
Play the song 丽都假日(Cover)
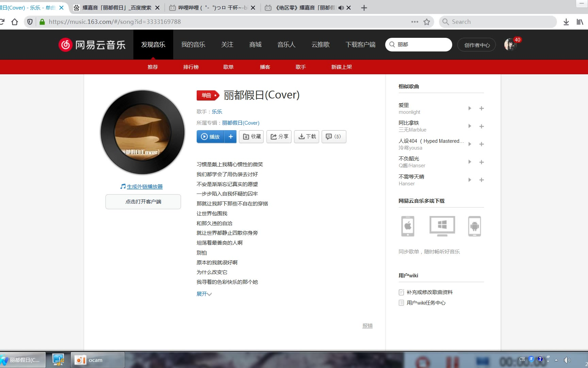(x=210, y=137)
